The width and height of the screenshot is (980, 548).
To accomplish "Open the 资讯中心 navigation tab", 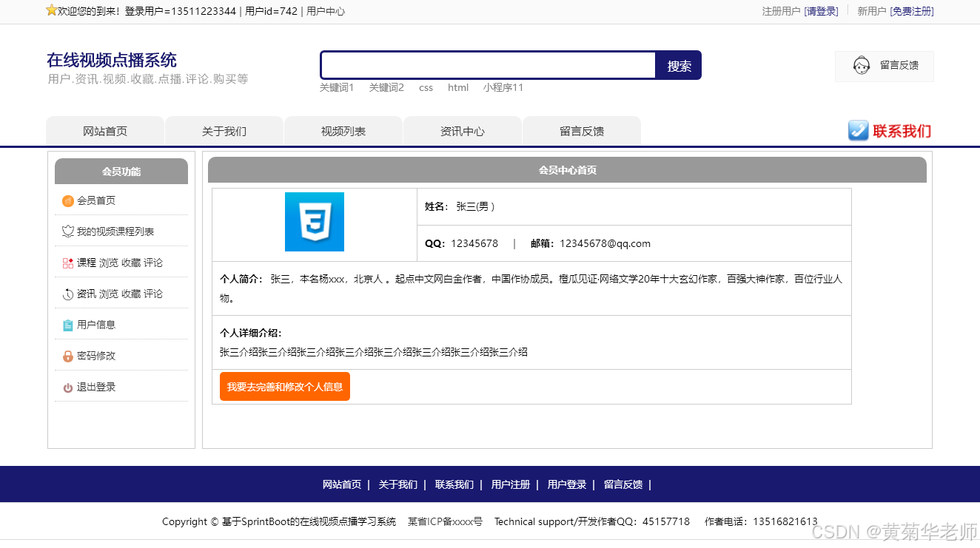I will (x=462, y=130).
